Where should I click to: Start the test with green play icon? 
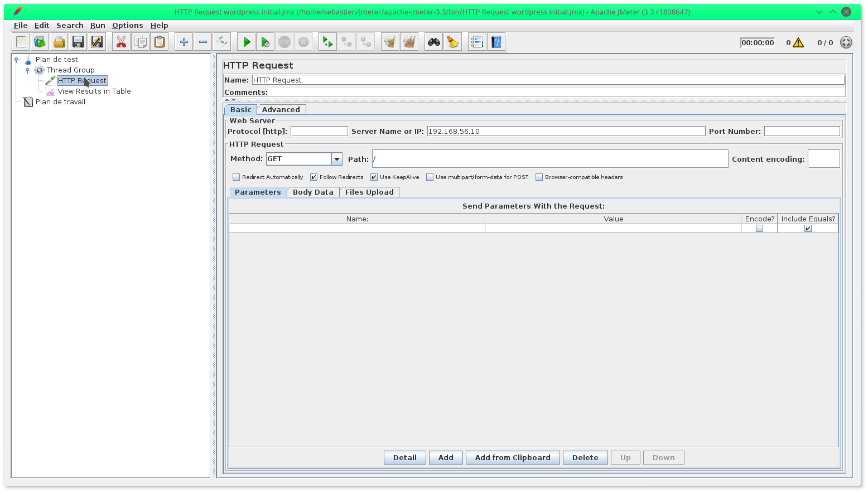tap(247, 42)
